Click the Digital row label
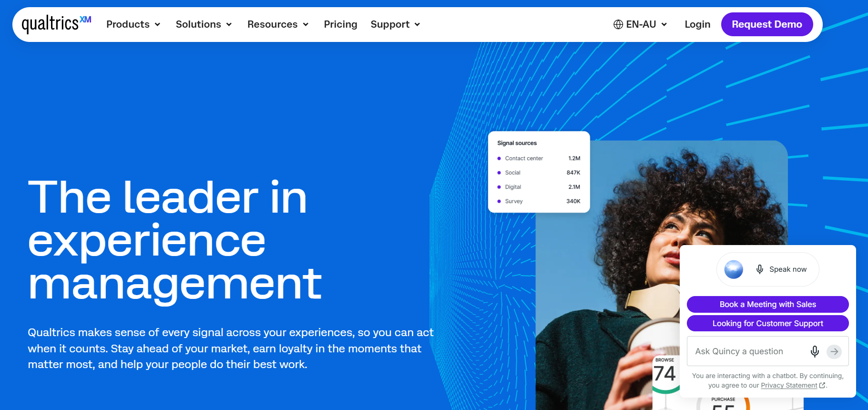This screenshot has height=410, width=868. (x=513, y=187)
